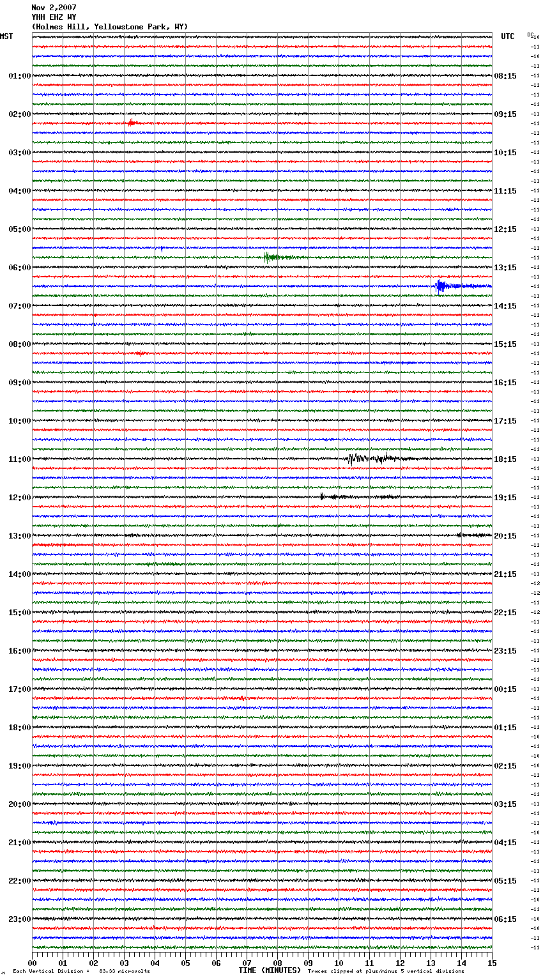The width and height of the screenshot is (543, 980).
Task: Click the Holmes Hill, Yellowstone Park location title
Action: [x=110, y=27]
